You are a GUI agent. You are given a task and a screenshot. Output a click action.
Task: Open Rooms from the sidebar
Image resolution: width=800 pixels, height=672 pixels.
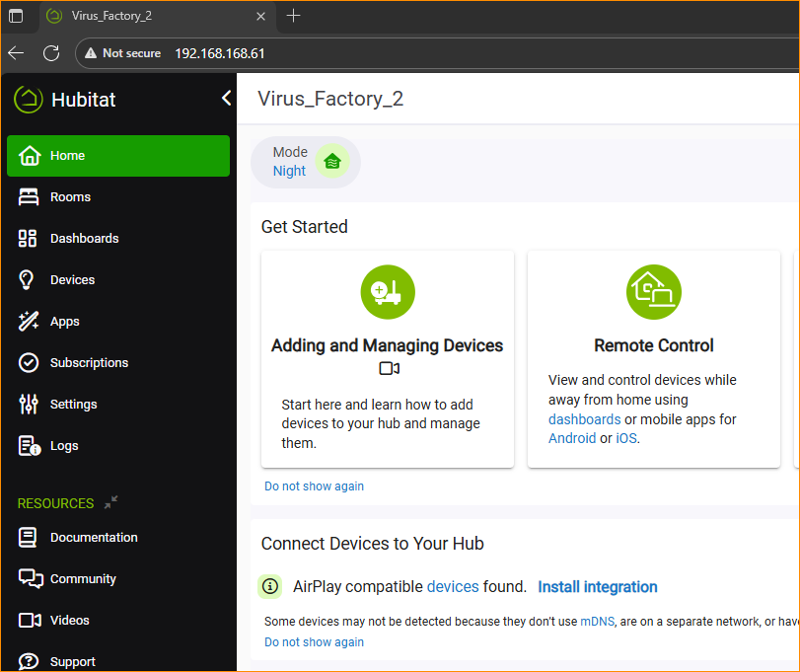[x=70, y=197]
